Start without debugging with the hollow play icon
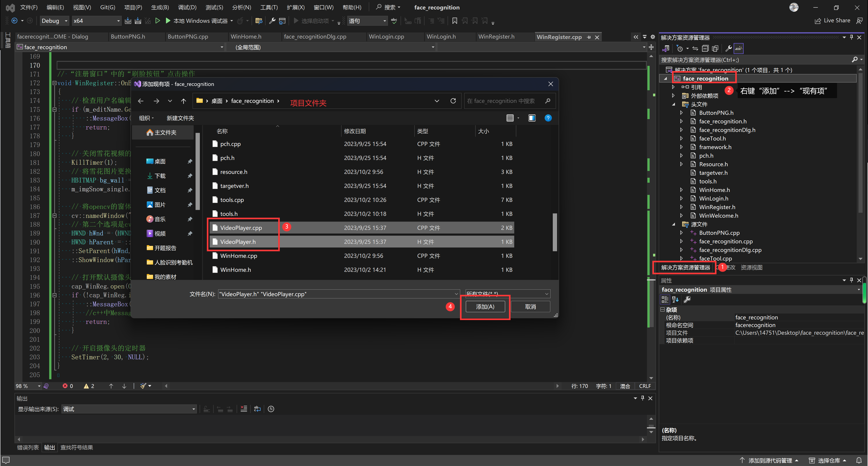 pyautogui.click(x=157, y=21)
